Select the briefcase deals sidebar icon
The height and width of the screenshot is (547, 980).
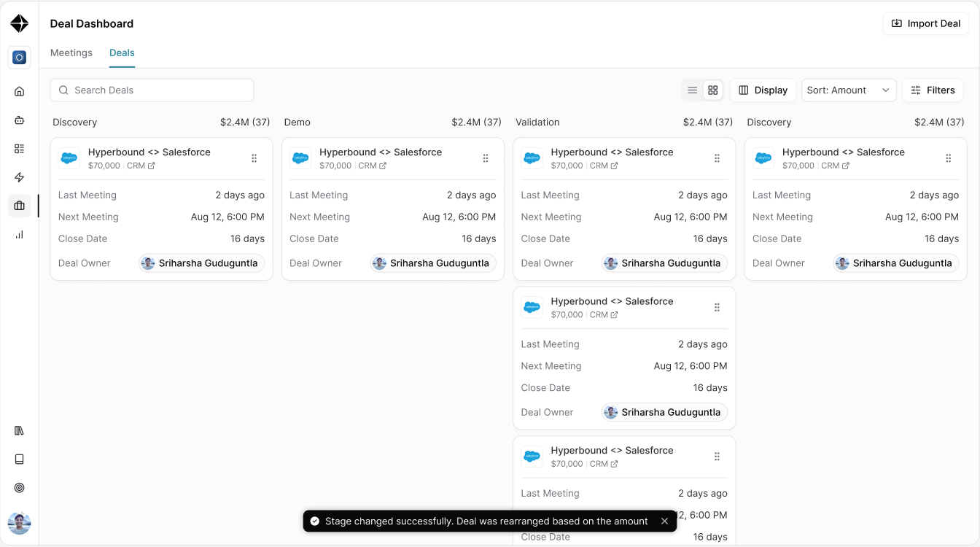20,206
